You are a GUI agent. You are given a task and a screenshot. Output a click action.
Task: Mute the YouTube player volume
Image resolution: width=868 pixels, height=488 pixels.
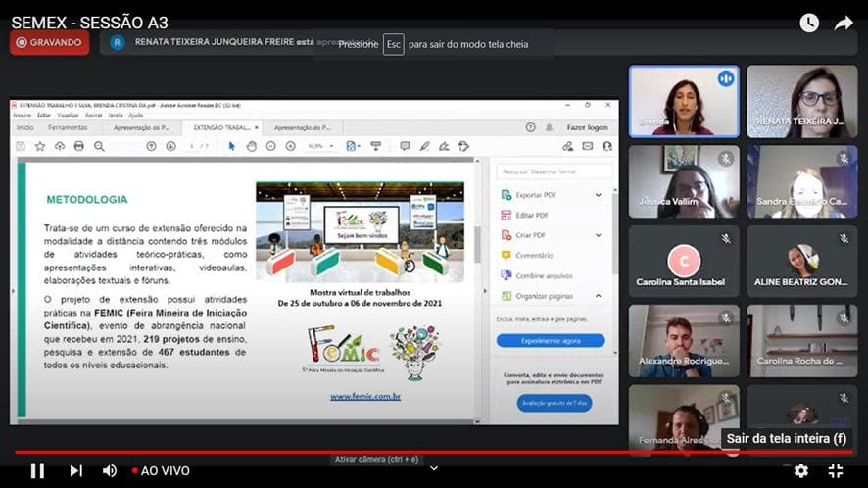point(110,470)
